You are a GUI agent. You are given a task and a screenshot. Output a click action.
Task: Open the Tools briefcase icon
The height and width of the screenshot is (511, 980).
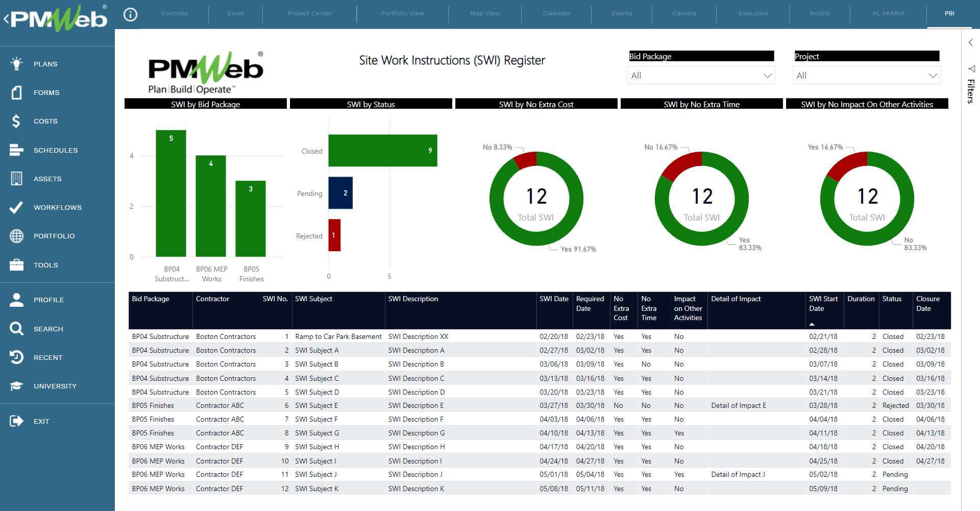click(x=16, y=265)
